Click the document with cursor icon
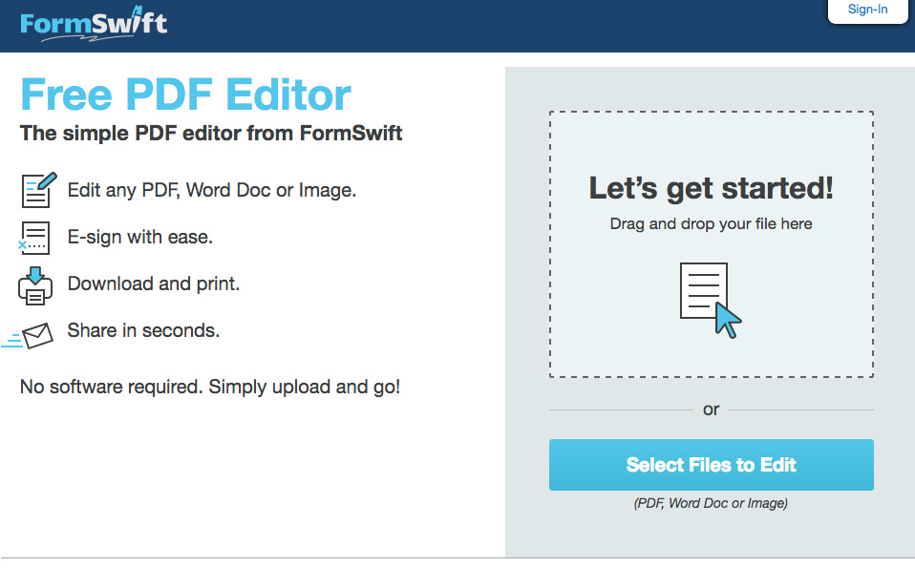 tap(711, 300)
